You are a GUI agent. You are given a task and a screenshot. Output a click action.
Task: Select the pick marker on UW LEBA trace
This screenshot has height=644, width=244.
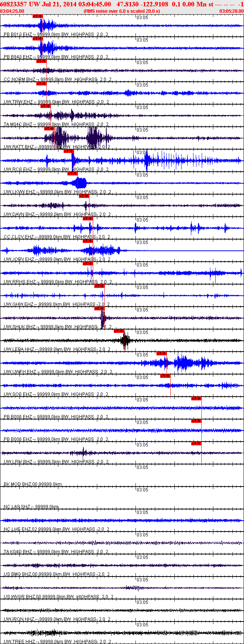(119, 331)
